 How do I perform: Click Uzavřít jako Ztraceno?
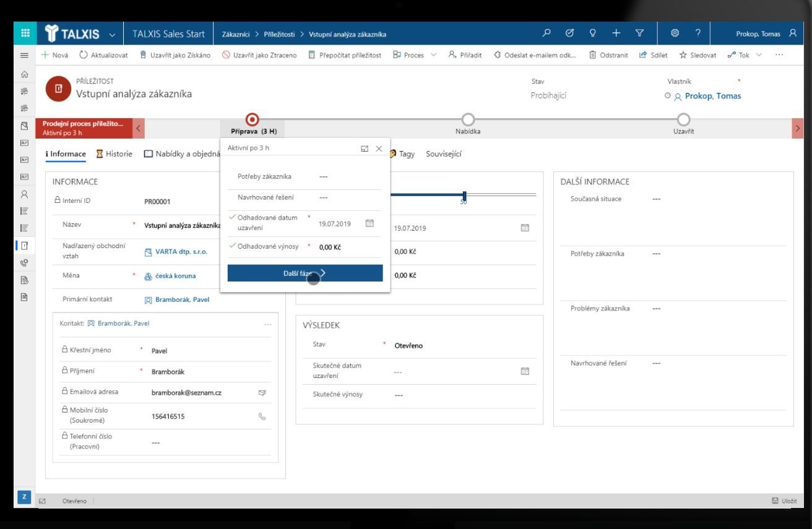coord(259,55)
